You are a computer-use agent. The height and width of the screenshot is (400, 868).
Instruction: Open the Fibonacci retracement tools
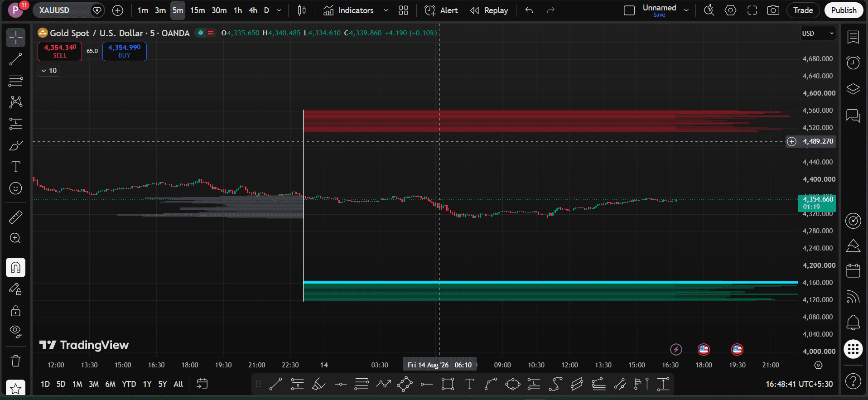point(16,81)
